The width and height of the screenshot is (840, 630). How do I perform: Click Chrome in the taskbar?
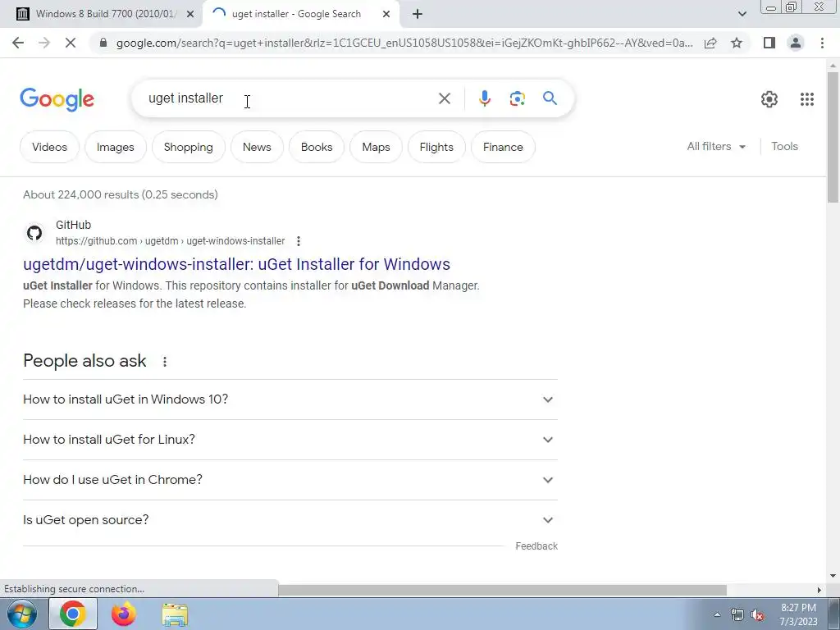[x=73, y=614]
